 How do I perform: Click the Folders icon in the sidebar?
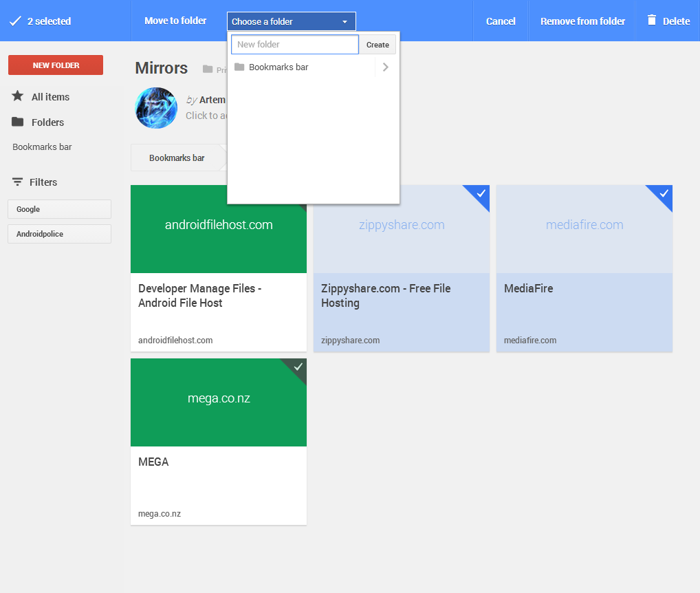(x=18, y=122)
